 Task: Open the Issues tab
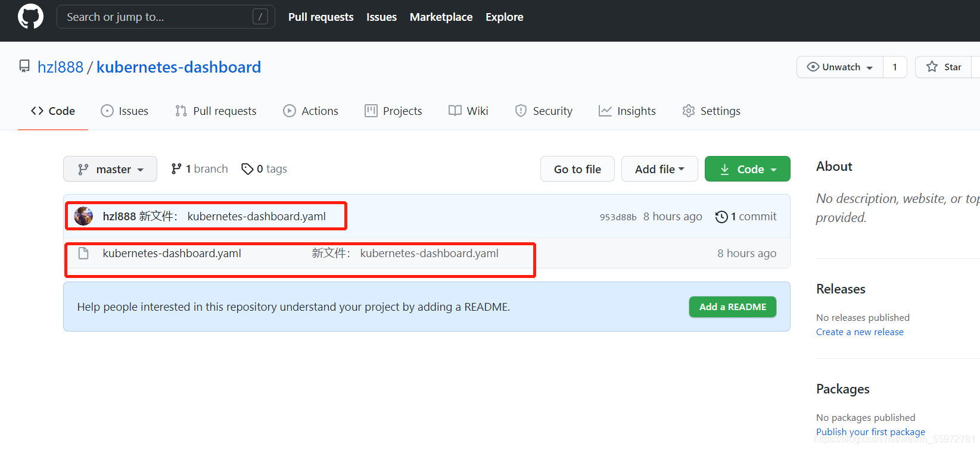coord(125,111)
